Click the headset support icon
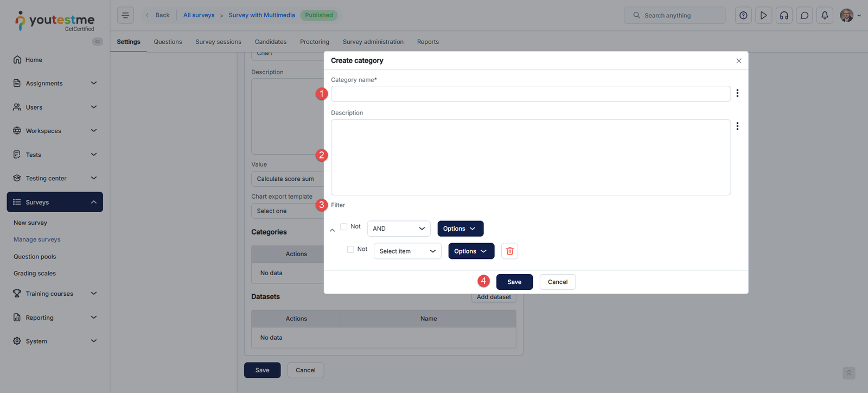Image resolution: width=868 pixels, height=393 pixels. [784, 15]
